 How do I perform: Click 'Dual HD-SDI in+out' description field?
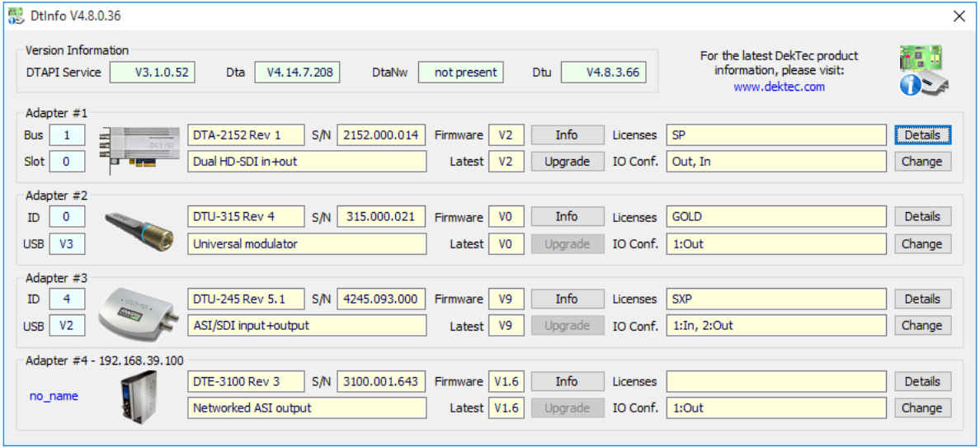coord(307,161)
